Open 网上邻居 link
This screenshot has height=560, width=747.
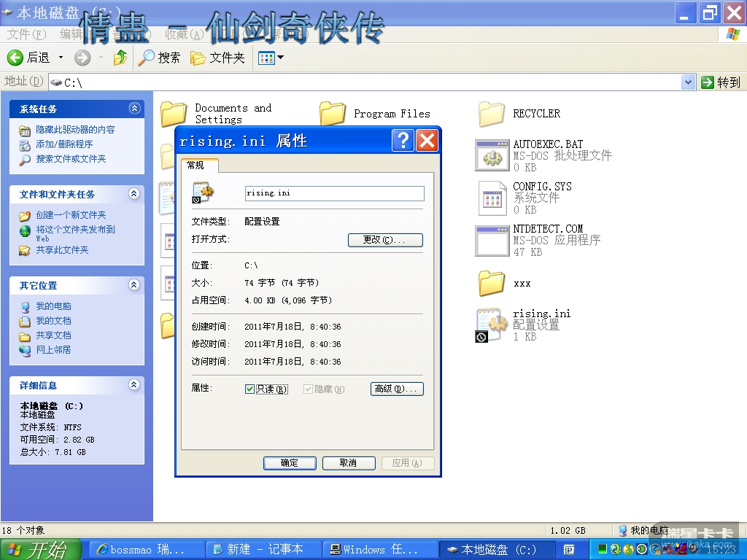tap(53, 350)
